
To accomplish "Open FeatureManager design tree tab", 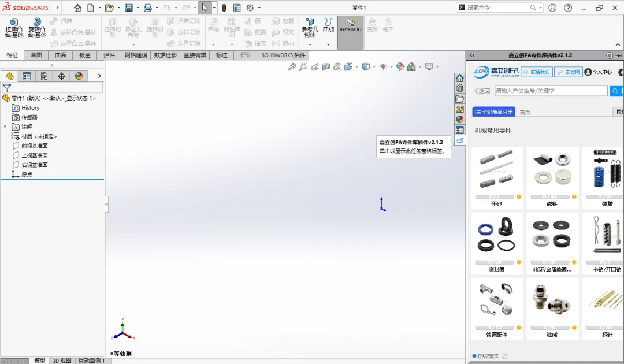I will pyautogui.click(x=10, y=76).
